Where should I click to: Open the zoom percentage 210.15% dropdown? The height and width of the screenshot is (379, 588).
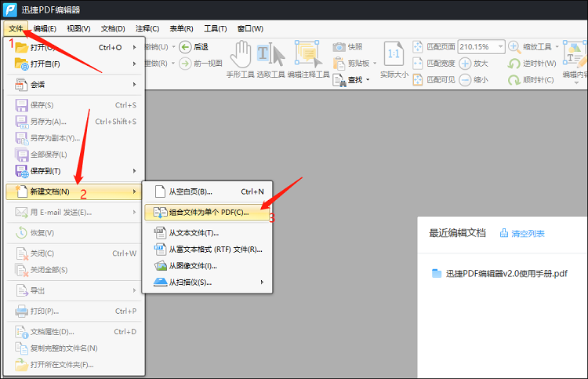(500, 47)
